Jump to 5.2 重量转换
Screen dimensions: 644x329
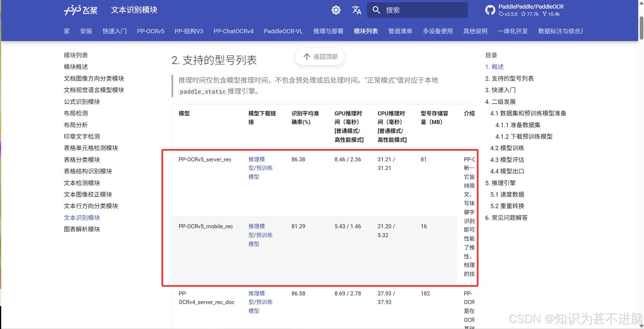507,206
